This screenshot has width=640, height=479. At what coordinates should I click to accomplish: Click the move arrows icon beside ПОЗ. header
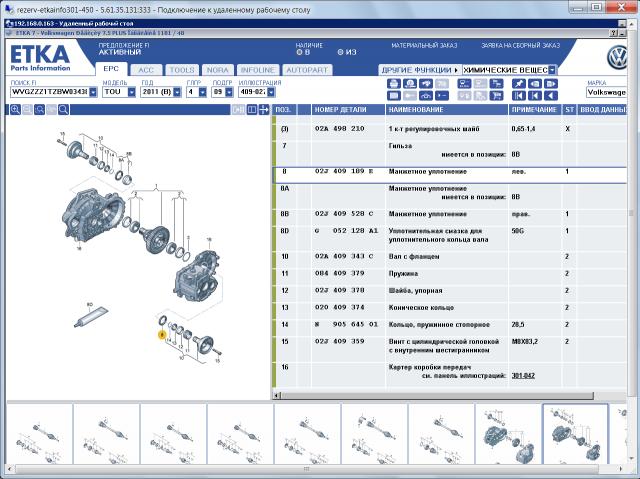[x=264, y=109]
